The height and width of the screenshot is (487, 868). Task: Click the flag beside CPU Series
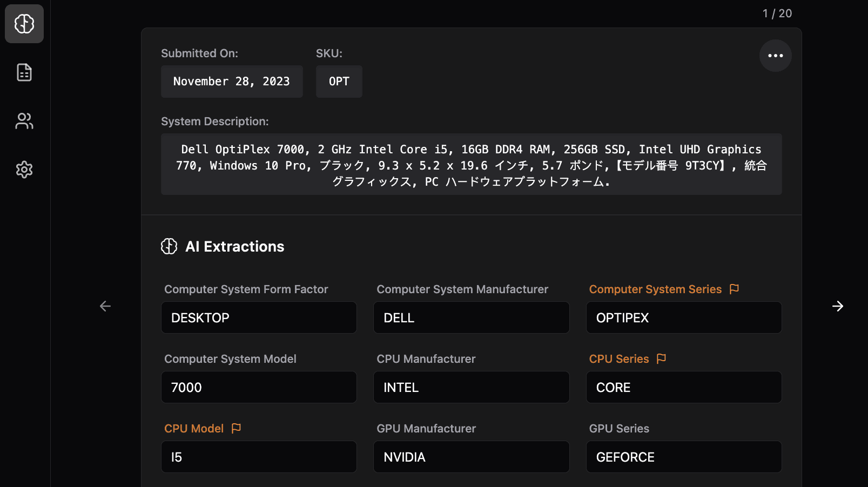pyautogui.click(x=661, y=359)
